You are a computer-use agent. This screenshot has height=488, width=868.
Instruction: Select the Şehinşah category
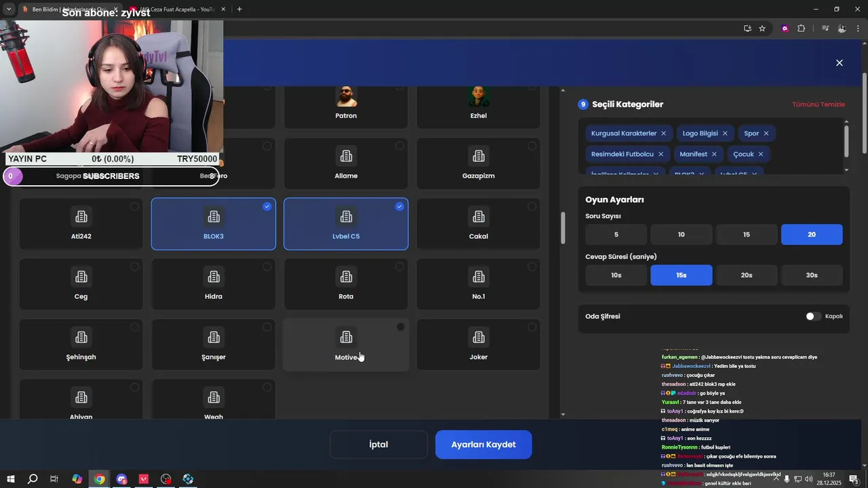[81, 345]
